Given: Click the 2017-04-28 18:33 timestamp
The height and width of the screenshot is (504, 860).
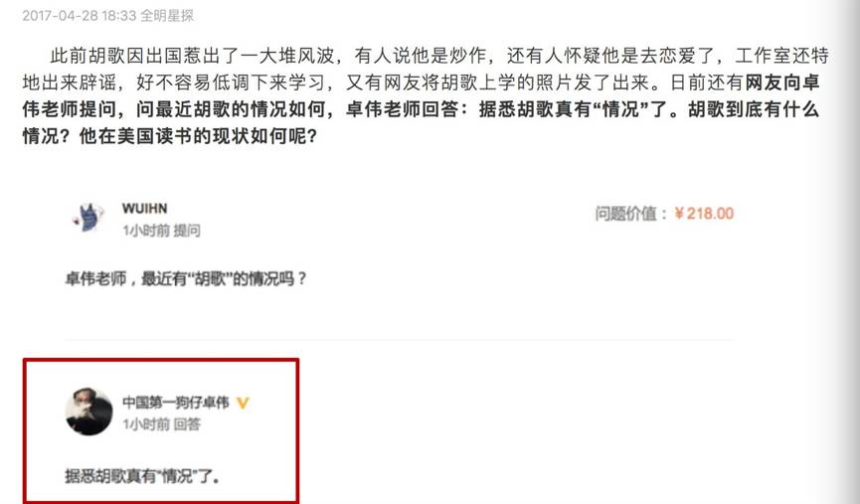Looking at the screenshot, I should click(79, 15).
